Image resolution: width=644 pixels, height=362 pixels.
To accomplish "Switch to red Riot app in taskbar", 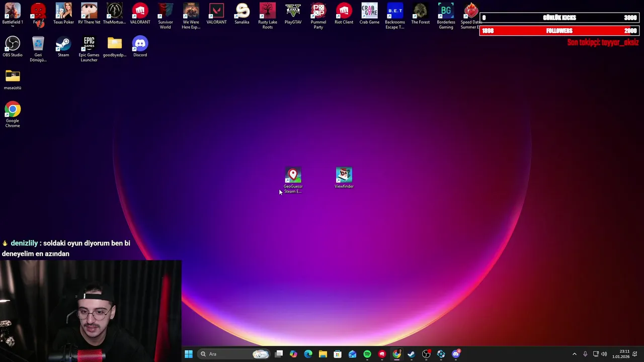I will (x=382, y=354).
